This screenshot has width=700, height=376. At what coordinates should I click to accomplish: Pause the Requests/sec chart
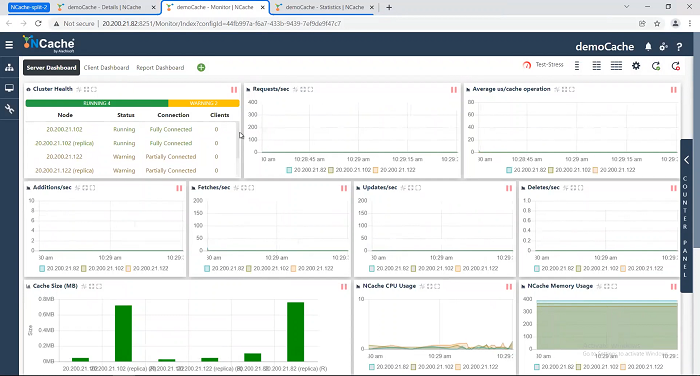[454, 90]
